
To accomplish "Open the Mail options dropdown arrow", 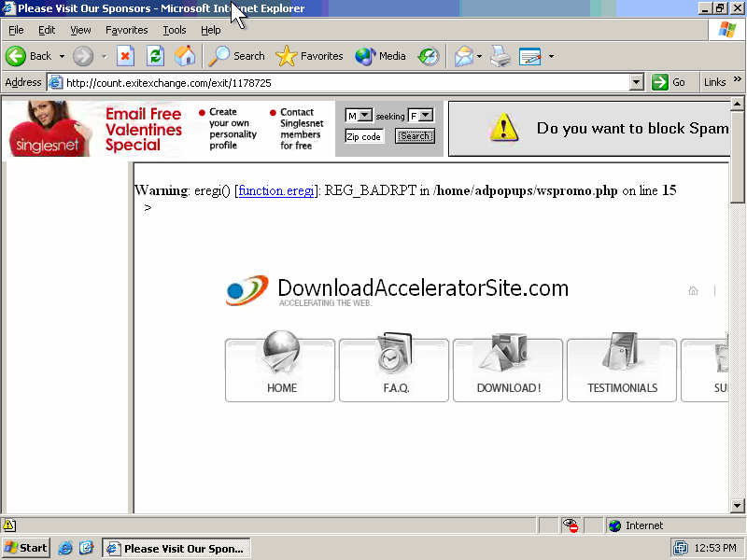I will pyautogui.click(x=479, y=56).
